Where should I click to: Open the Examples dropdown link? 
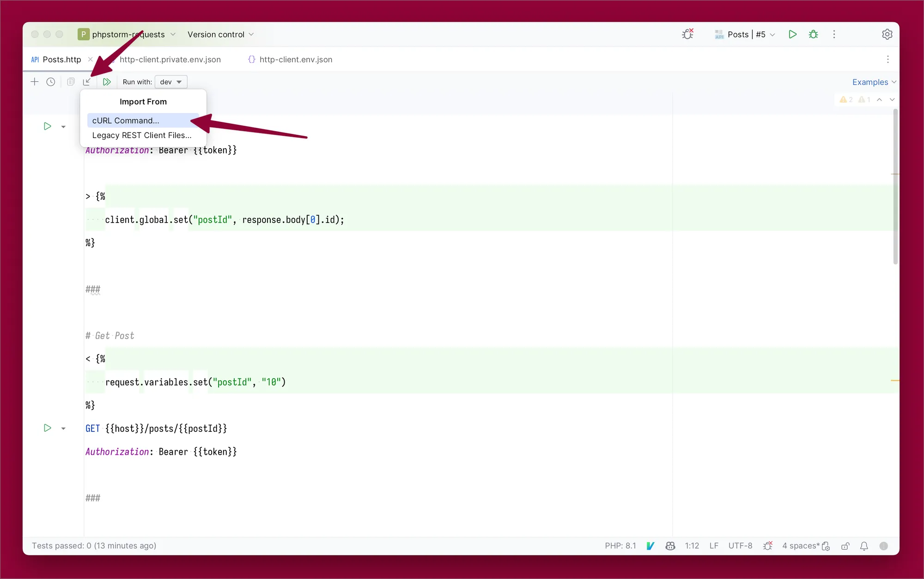click(874, 82)
